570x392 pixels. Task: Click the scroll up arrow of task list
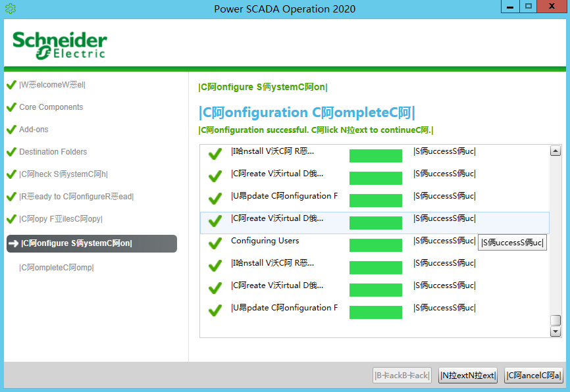click(x=555, y=151)
